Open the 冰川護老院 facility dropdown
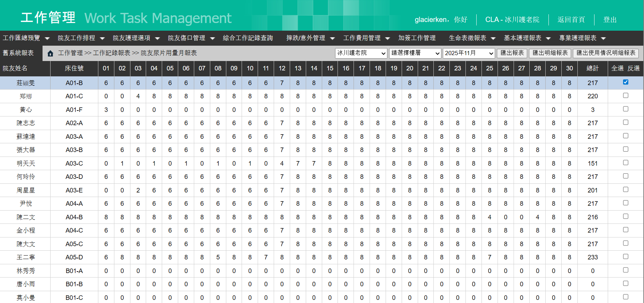644x303 pixels. [361, 53]
